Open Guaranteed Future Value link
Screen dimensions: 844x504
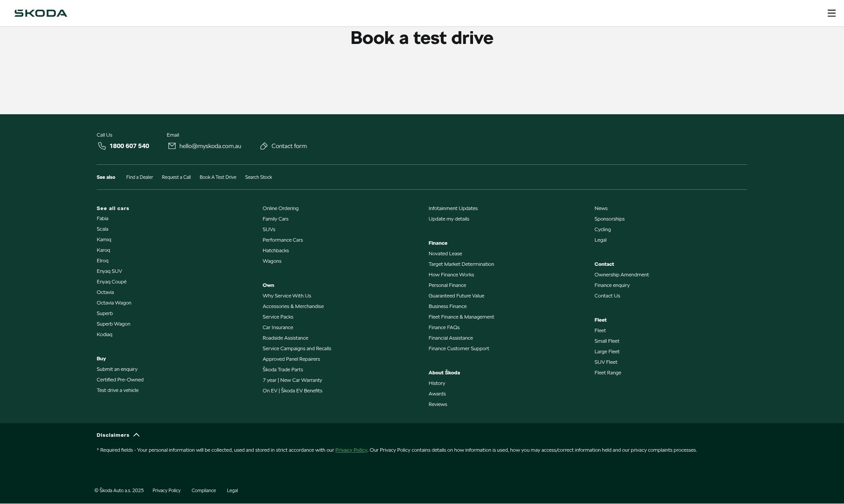pos(456,296)
